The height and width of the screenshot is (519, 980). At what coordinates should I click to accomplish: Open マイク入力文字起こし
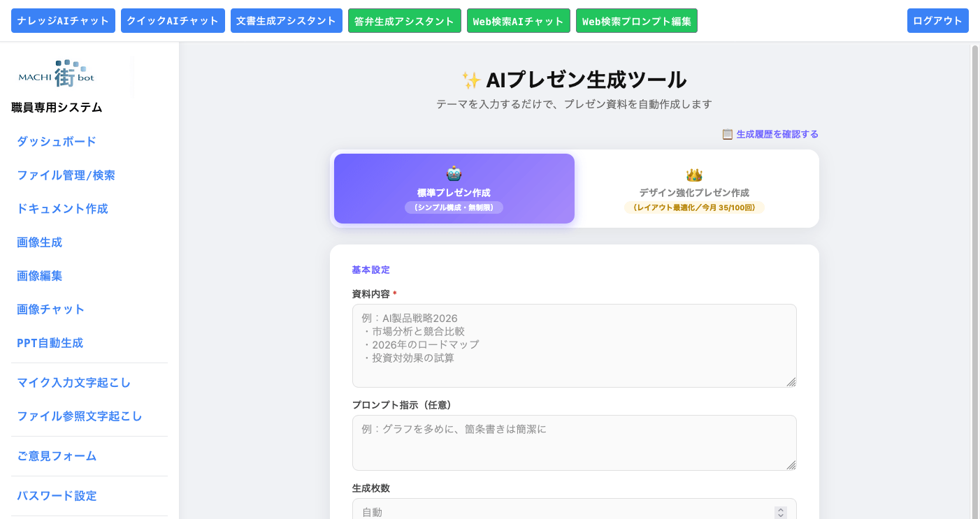[x=74, y=383]
